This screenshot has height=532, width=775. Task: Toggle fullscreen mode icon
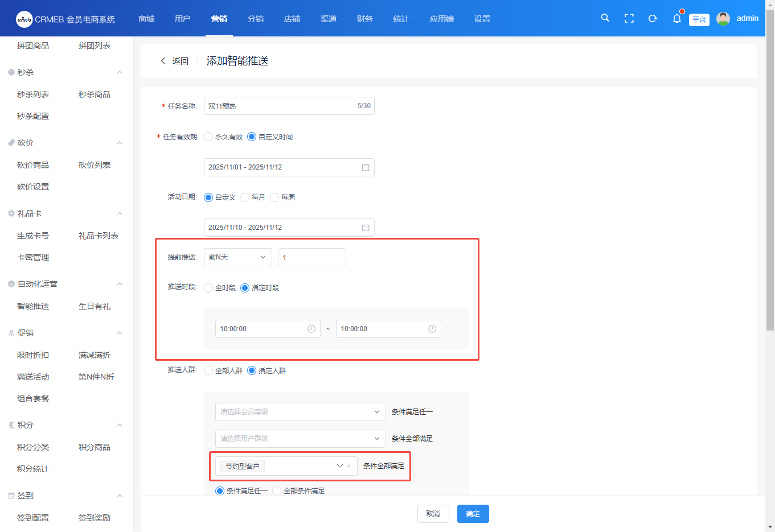629,19
